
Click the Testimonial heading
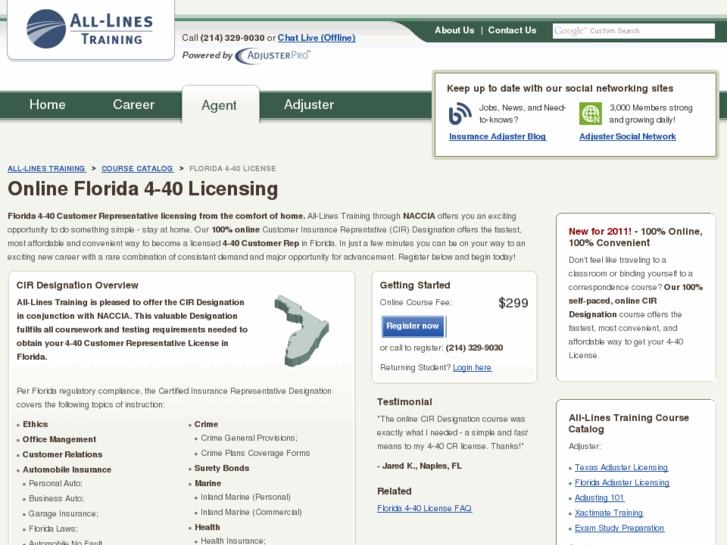pos(404,402)
